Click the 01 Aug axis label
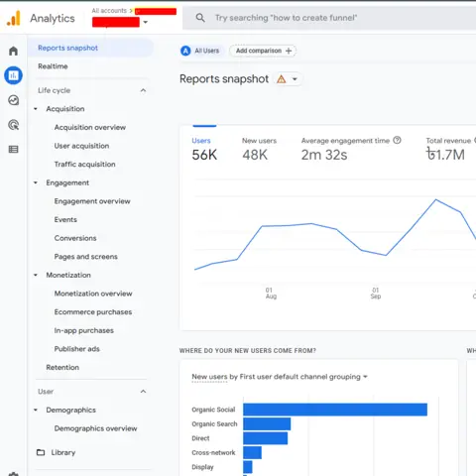476x476 pixels. point(271,294)
